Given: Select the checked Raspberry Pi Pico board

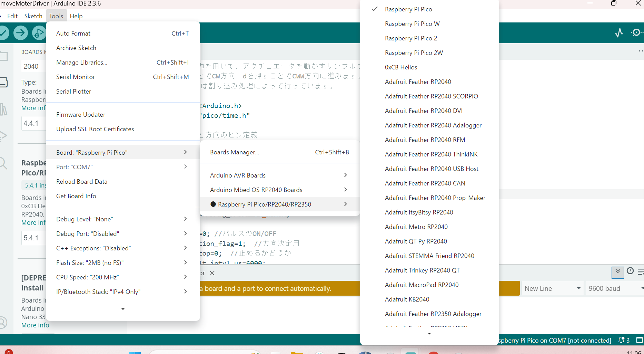Looking at the screenshot, I should [408, 9].
